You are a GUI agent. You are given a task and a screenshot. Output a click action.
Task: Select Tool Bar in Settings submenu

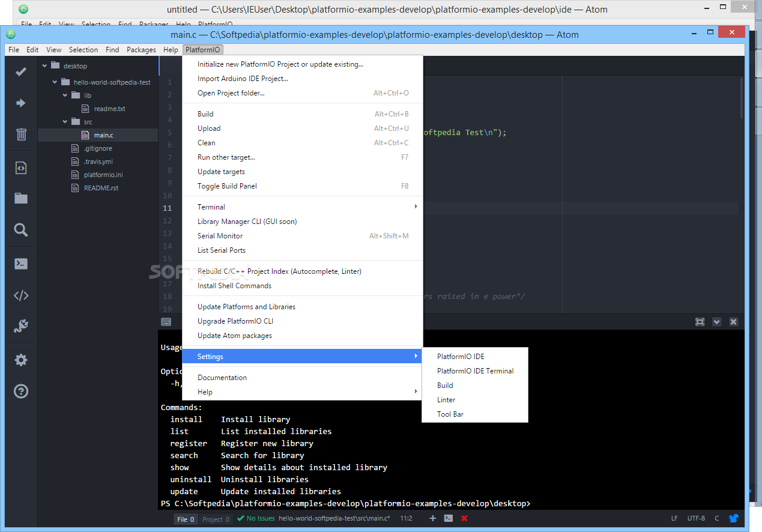click(x=475, y=414)
